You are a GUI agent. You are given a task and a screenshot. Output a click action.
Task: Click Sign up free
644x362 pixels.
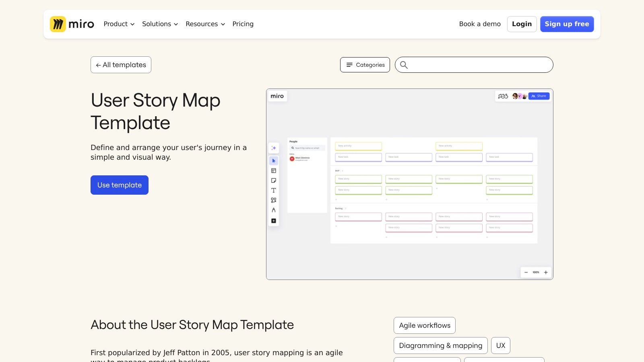pos(567,24)
